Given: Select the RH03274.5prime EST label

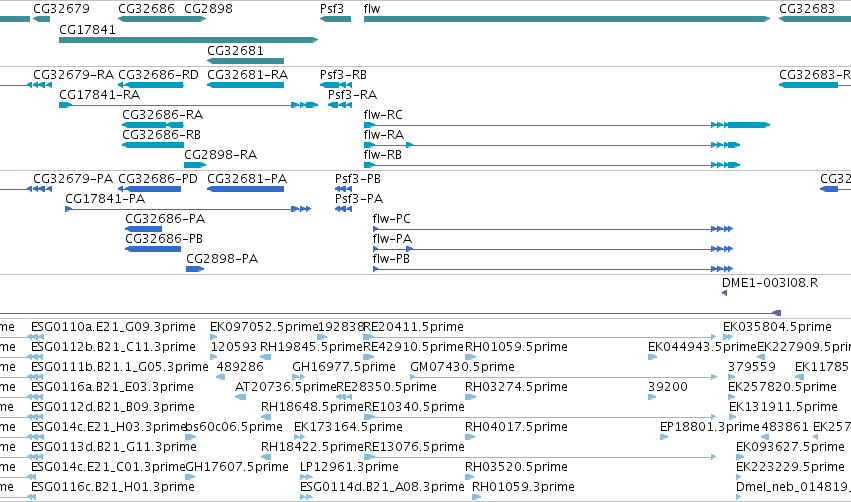Looking at the screenshot, I should pos(516,387).
